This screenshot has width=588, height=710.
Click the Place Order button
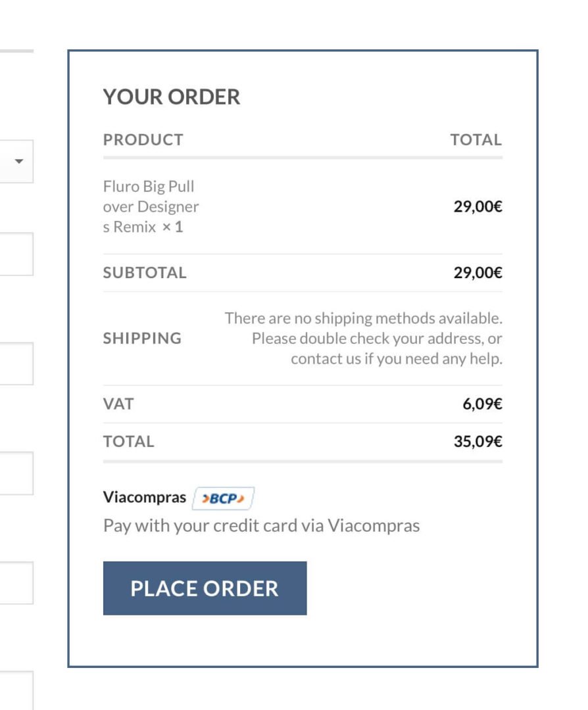[205, 588]
